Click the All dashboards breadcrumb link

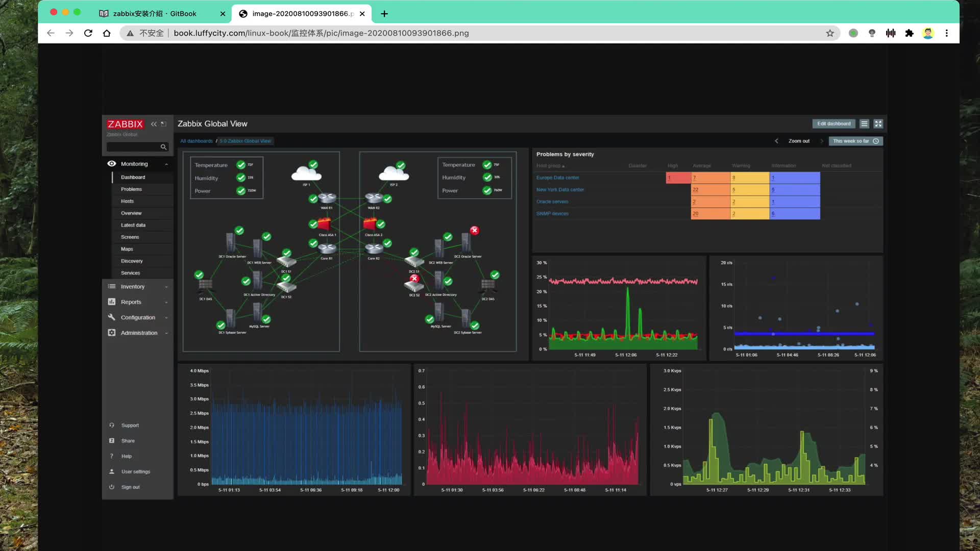tap(196, 141)
